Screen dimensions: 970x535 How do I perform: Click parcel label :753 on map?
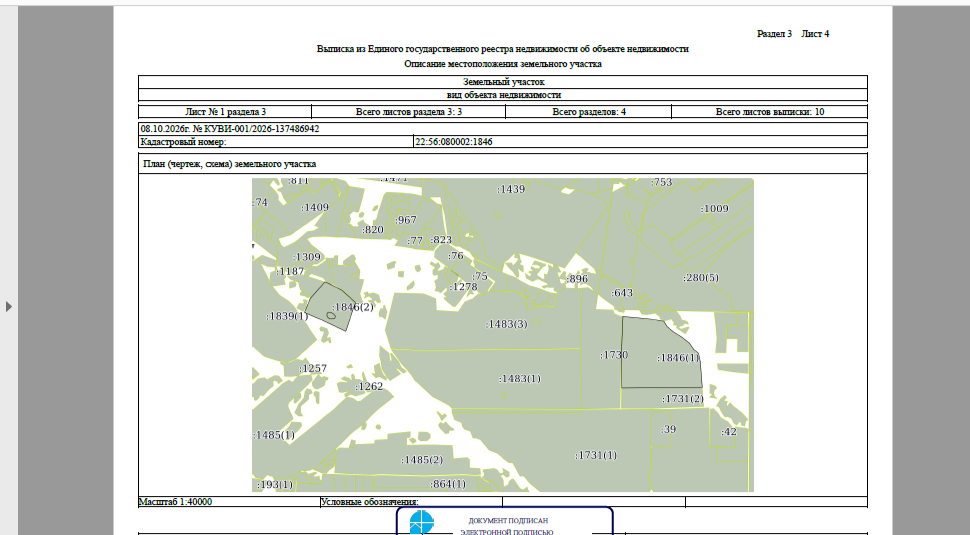(661, 182)
